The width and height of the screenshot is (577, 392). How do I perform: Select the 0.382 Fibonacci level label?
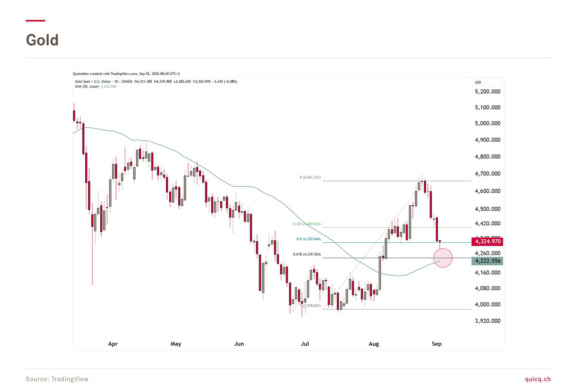tap(307, 224)
